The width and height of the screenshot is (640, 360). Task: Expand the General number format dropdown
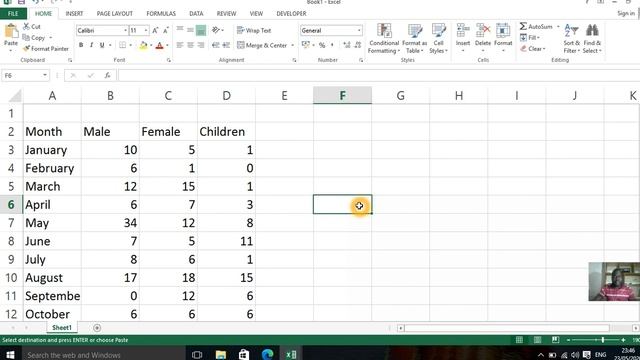coord(359,31)
